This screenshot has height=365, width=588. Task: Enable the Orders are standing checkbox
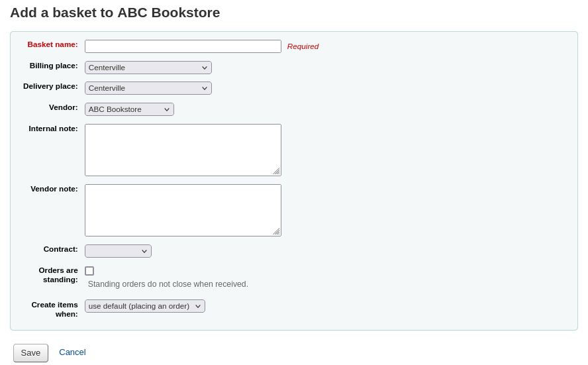pos(89,271)
